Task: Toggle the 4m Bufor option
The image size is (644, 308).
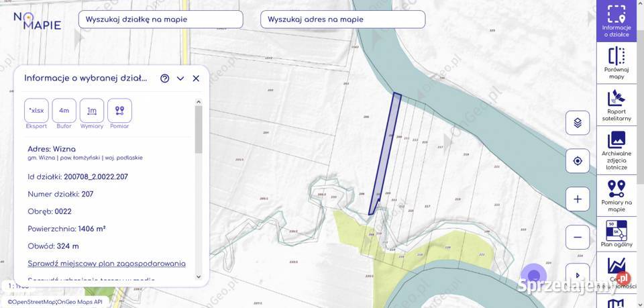Action: [64, 111]
